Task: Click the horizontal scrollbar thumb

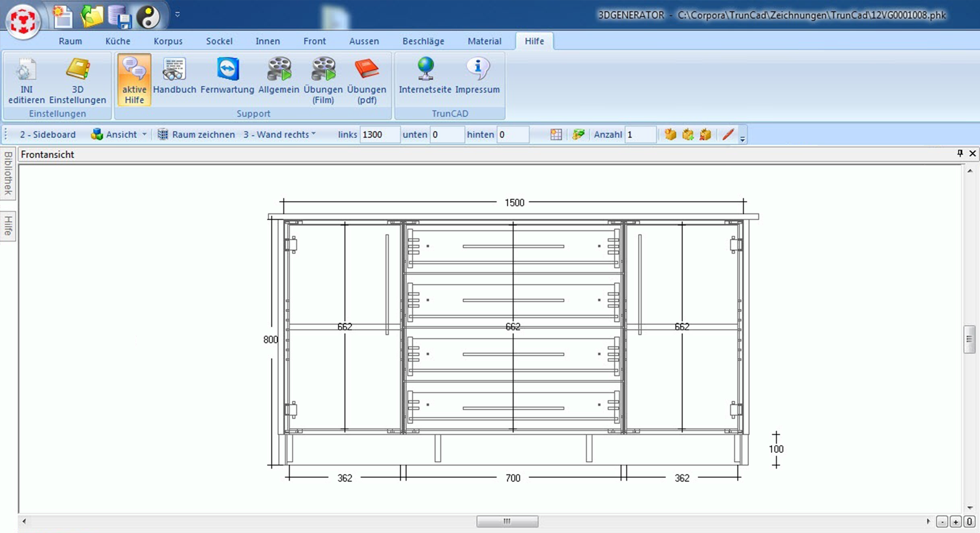Action: coord(507,521)
